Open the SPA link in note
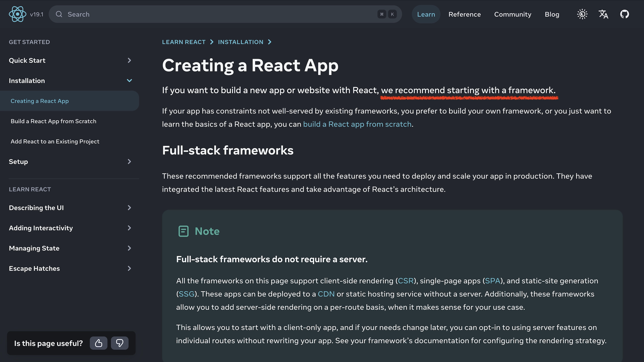 493,281
